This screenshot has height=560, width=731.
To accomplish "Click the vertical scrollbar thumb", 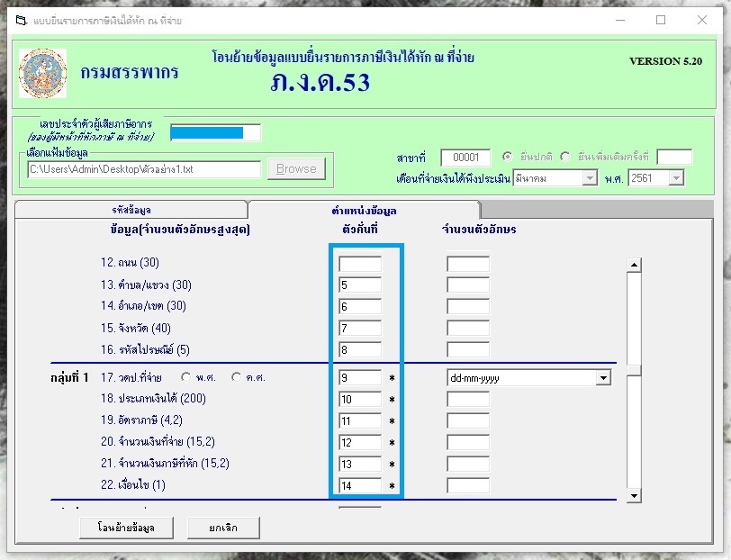I will pos(634,370).
